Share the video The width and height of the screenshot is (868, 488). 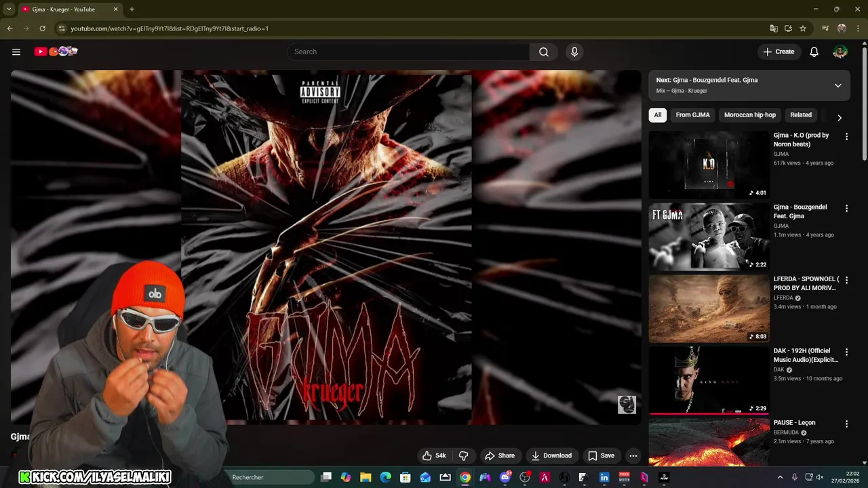[x=500, y=455]
